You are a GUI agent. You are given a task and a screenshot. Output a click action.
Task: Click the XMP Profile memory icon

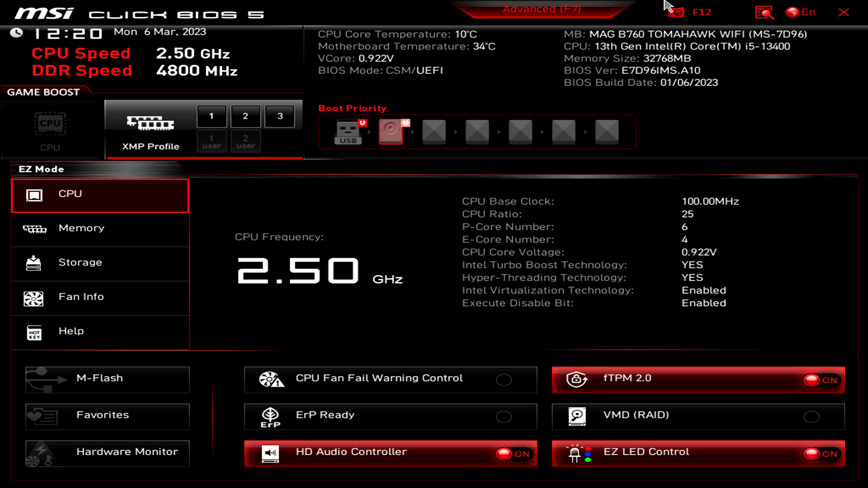[x=151, y=123]
